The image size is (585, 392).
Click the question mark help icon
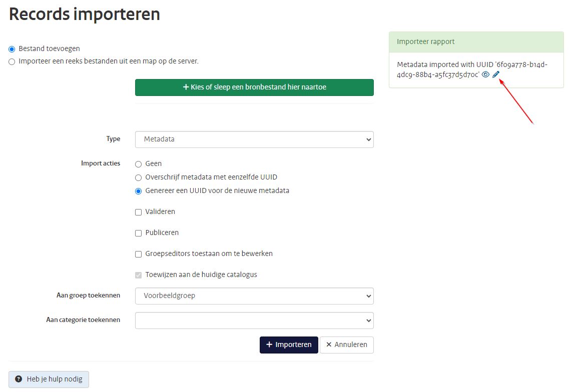tap(18, 379)
